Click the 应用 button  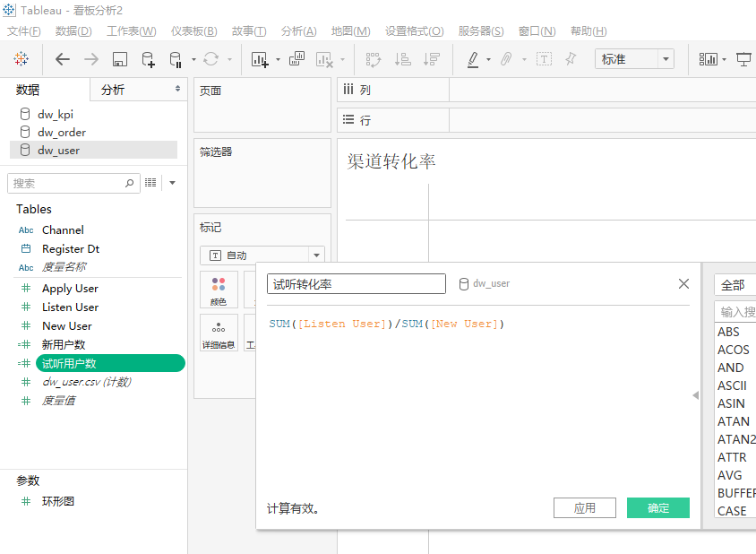click(x=584, y=507)
